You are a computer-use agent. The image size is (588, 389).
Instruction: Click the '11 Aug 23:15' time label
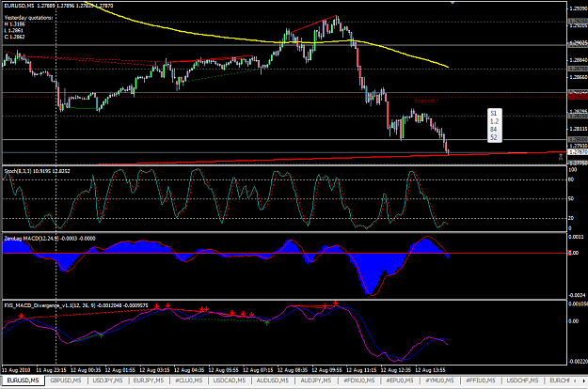51,370
